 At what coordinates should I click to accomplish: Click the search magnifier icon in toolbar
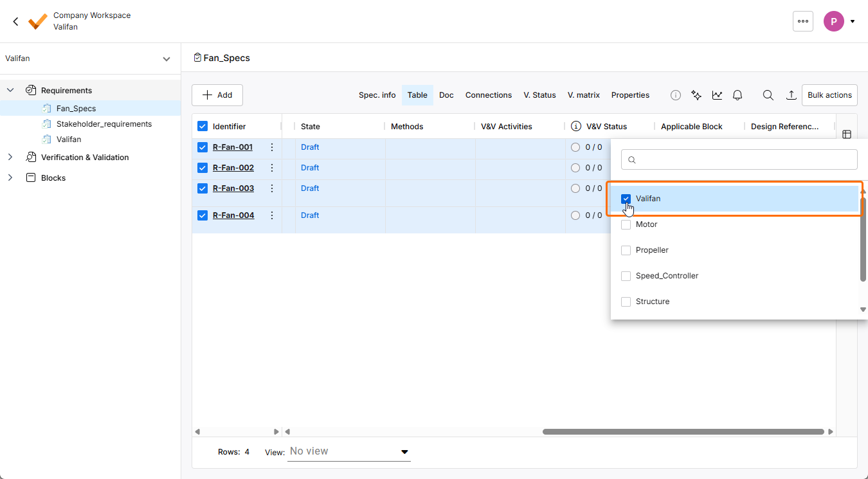click(768, 95)
